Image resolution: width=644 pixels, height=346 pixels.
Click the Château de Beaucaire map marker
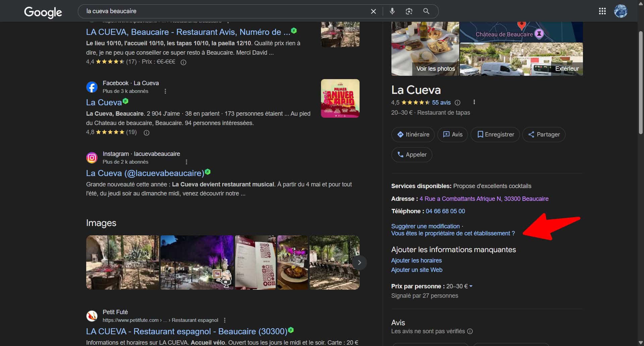click(539, 34)
